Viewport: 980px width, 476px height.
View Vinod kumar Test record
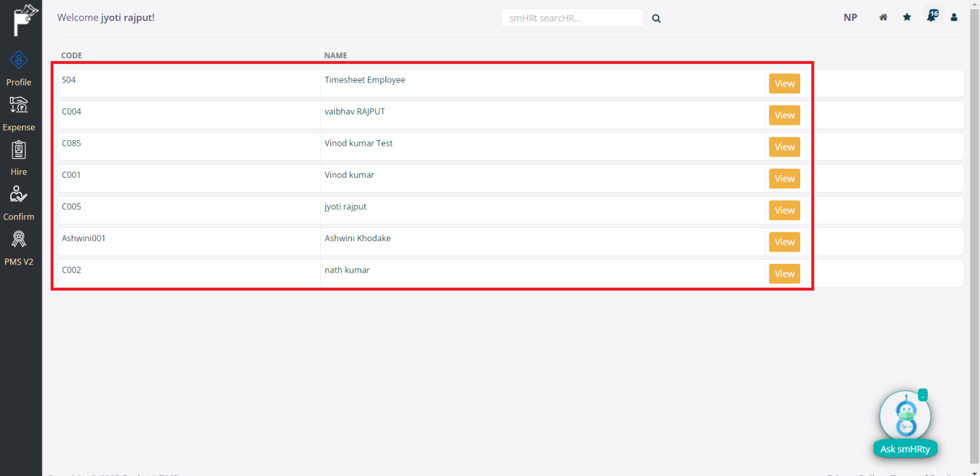point(784,147)
